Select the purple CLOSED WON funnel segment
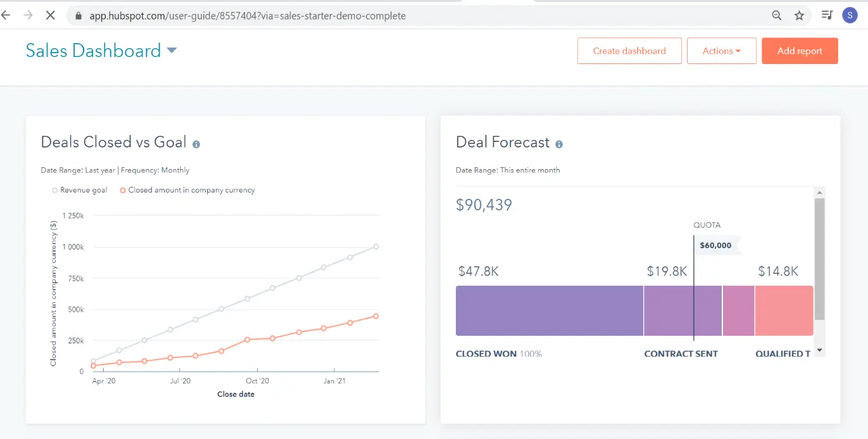The image size is (868, 439). coord(548,310)
